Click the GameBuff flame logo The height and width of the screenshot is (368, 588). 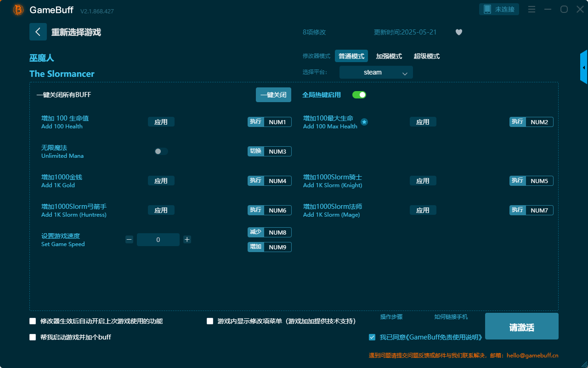click(17, 9)
